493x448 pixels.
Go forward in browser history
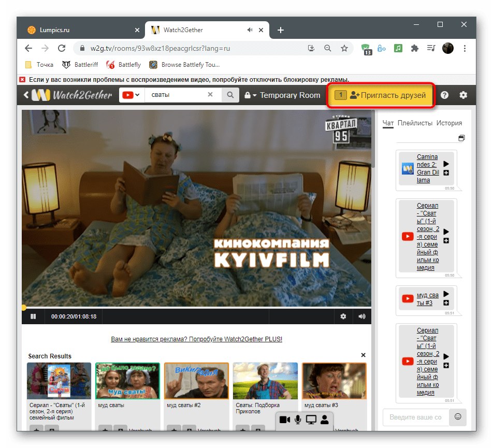tap(45, 48)
